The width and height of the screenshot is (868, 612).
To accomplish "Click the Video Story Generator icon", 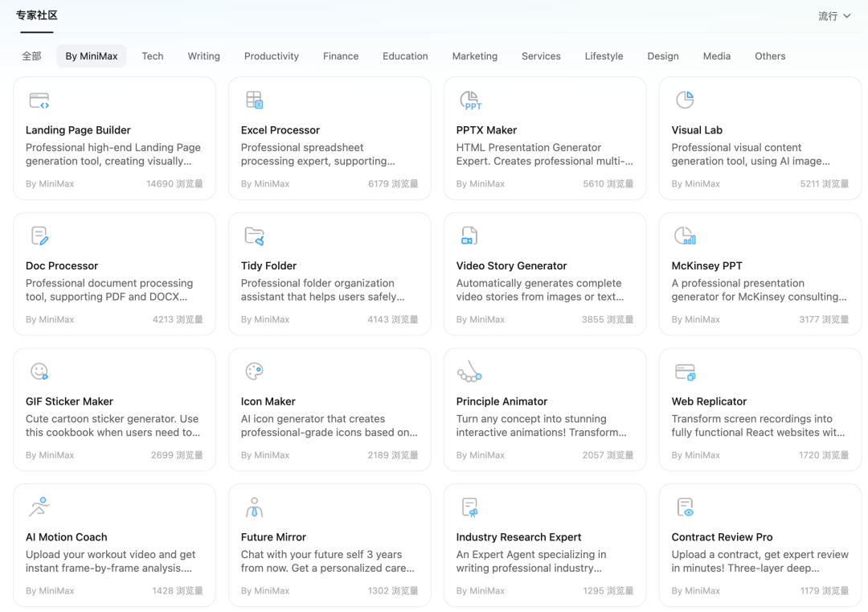I will coord(469,236).
